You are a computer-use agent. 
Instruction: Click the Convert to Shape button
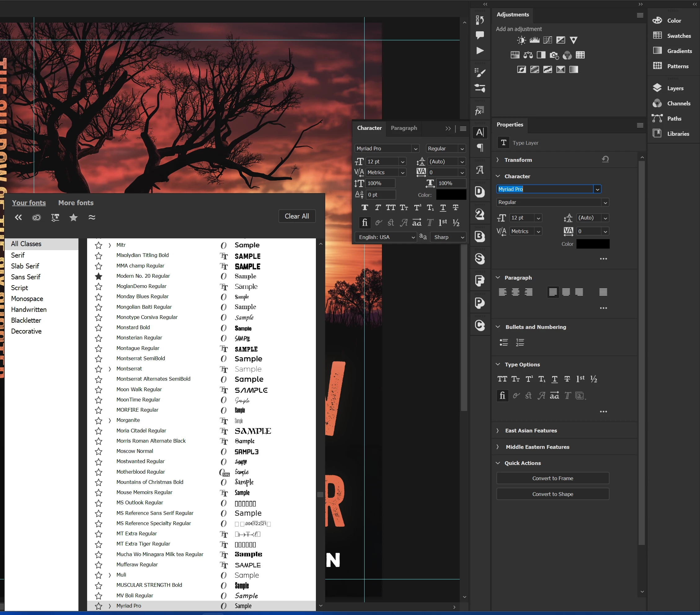click(x=552, y=494)
